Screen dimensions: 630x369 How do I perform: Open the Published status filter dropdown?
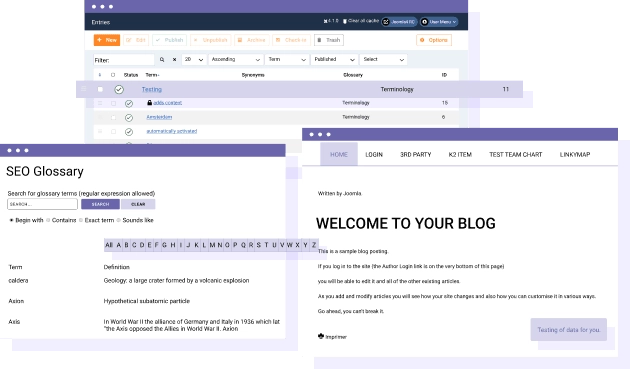coord(334,59)
